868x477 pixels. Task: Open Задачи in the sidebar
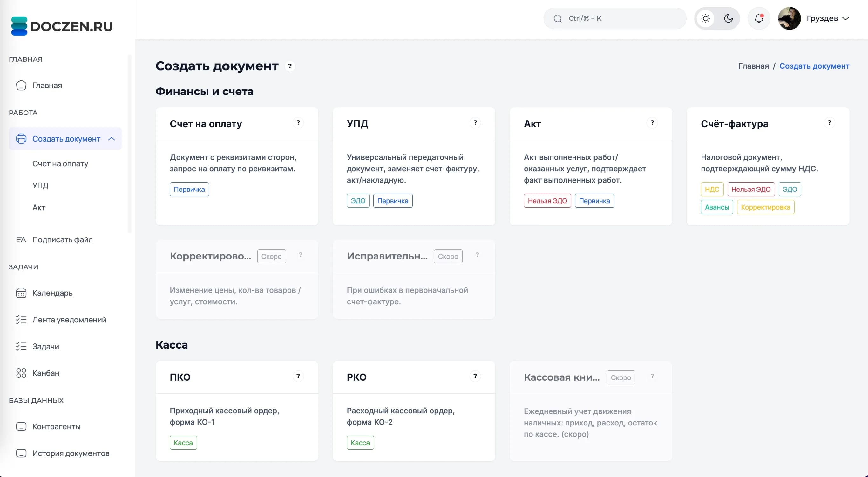65,346
